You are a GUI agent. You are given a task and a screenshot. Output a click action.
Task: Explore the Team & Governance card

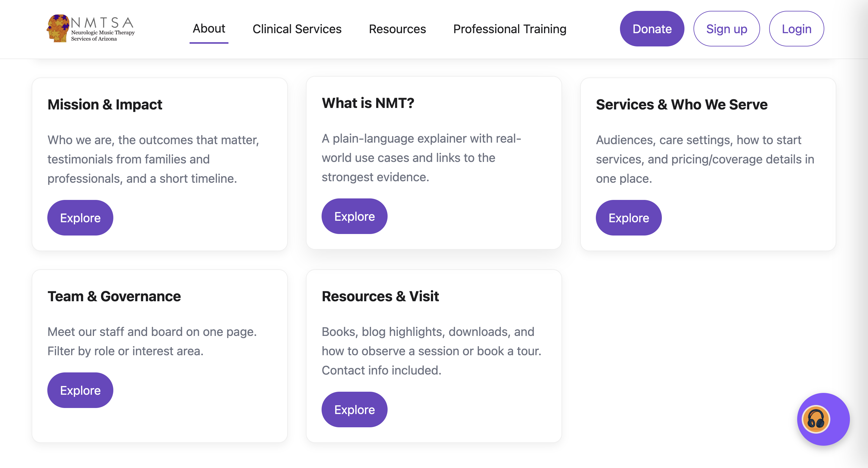[80, 390]
